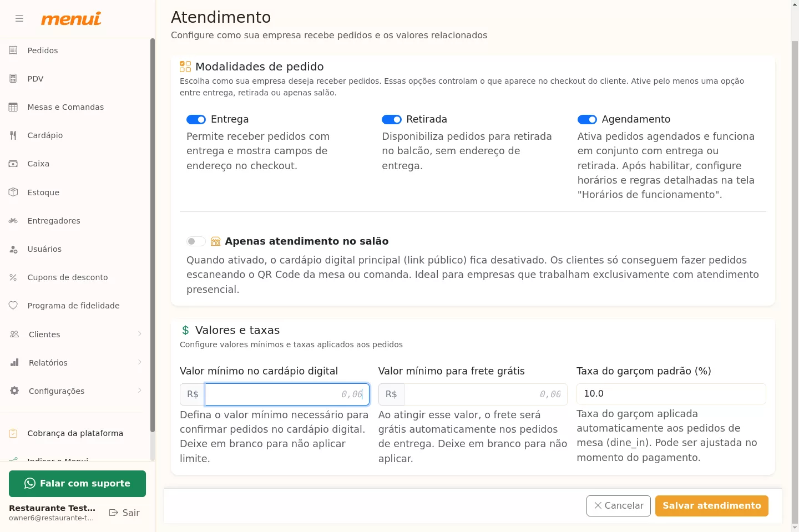Click the Cupons de desconto percent icon

point(13,277)
